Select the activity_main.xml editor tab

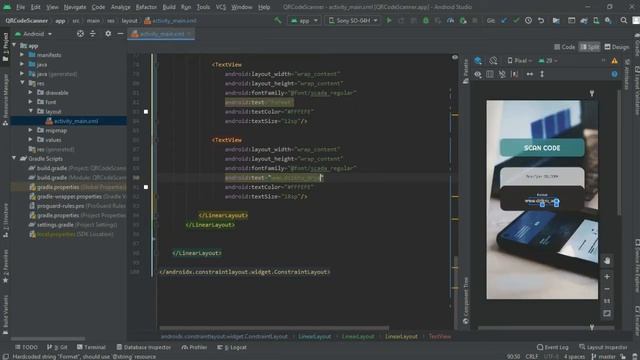click(162, 34)
